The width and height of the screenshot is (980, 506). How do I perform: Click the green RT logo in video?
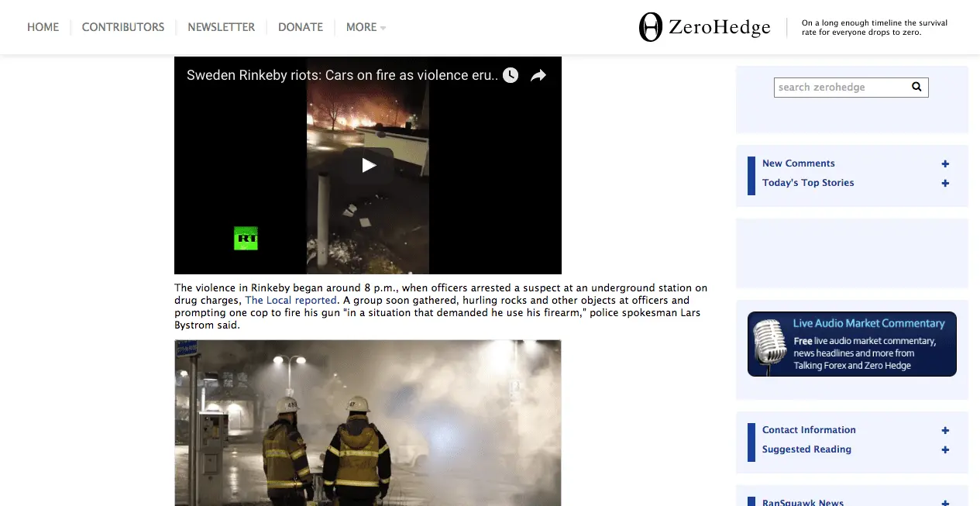coord(246,239)
